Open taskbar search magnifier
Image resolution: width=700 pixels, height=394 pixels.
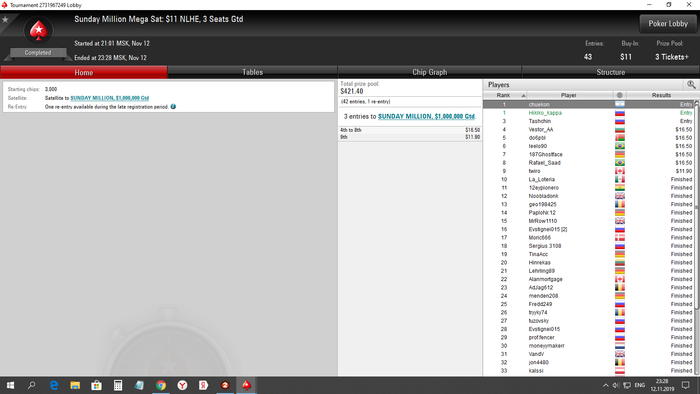click(x=32, y=385)
